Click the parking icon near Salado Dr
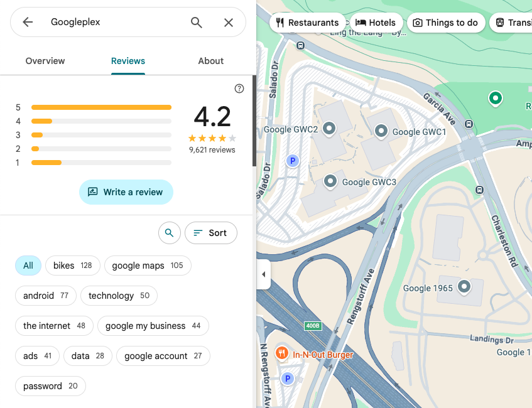The width and height of the screenshot is (532, 408). point(291,161)
